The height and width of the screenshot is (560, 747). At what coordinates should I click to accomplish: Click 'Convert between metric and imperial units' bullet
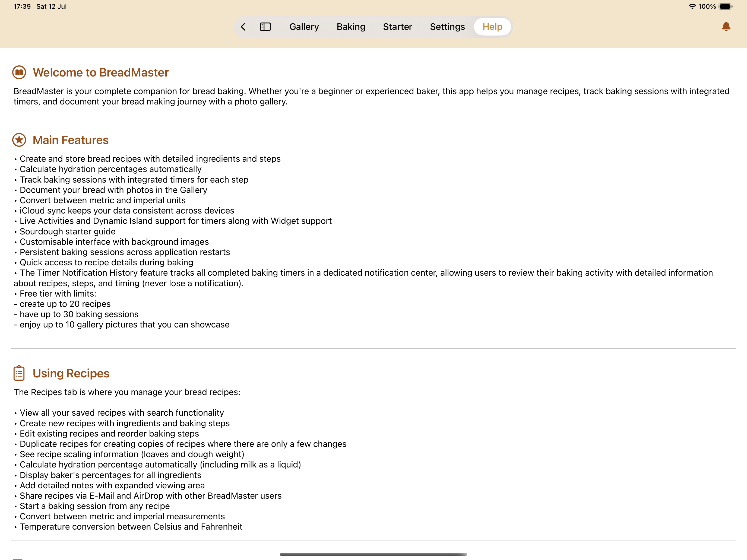pyautogui.click(x=100, y=200)
